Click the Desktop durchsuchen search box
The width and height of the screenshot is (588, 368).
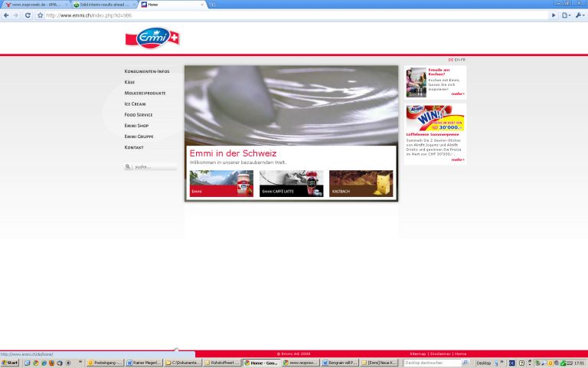tap(432, 363)
